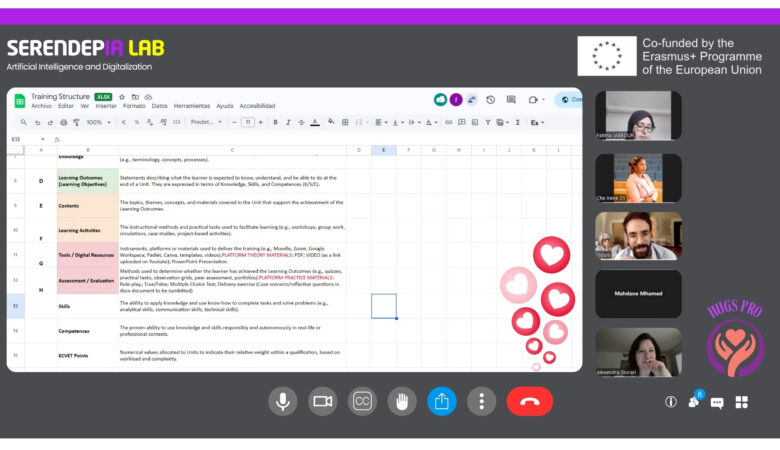
Task: Open the Ayuda menu
Action: pos(225,106)
